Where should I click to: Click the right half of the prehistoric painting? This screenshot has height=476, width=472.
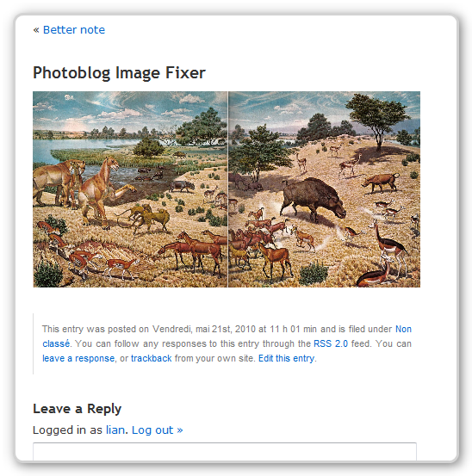[x=324, y=189]
